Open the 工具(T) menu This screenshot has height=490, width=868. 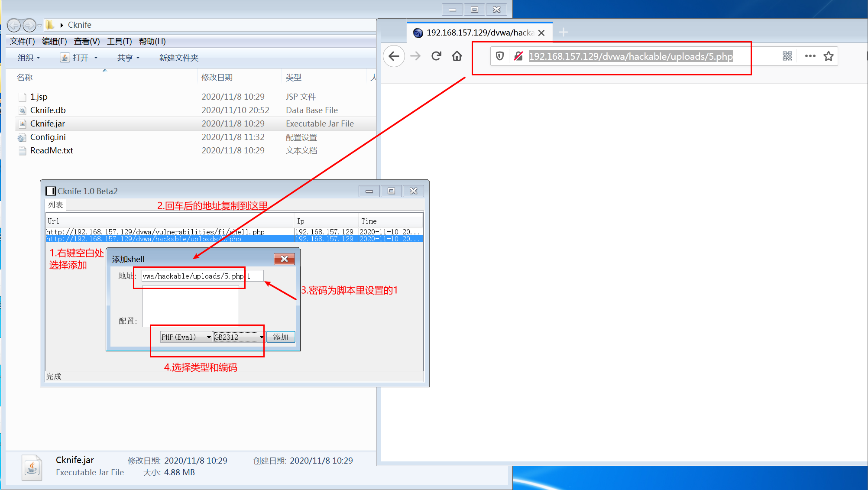pyautogui.click(x=119, y=41)
